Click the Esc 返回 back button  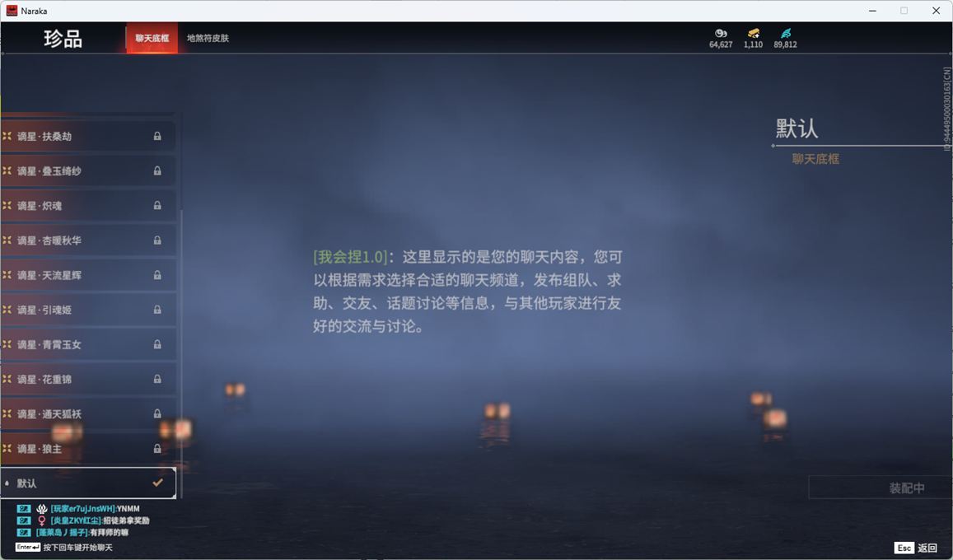[x=916, y=548]
